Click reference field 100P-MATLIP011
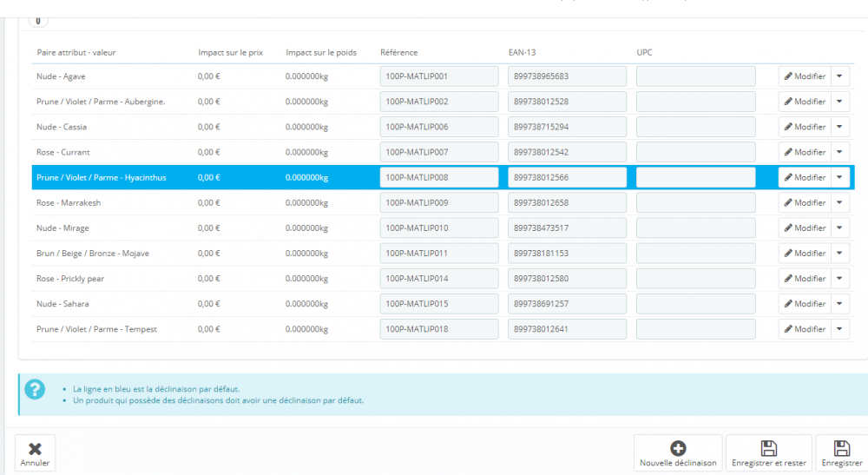This screenshot has height=475, width=868. pos(439,254)
